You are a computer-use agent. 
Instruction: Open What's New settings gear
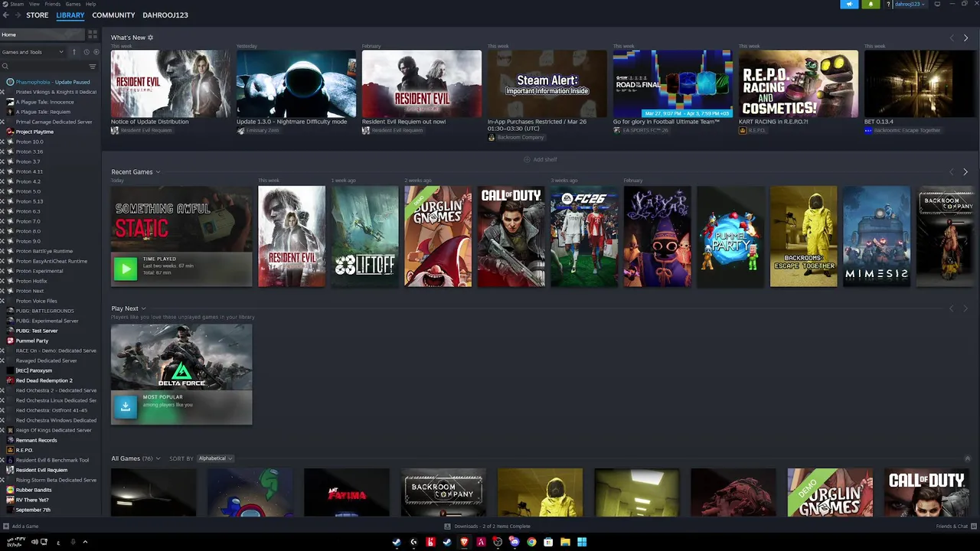pos(150,37)
